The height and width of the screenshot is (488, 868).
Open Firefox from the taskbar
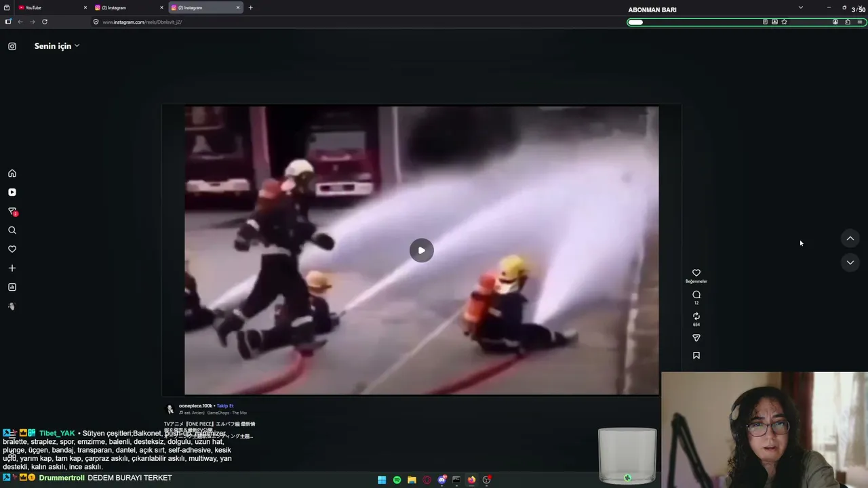471,480
